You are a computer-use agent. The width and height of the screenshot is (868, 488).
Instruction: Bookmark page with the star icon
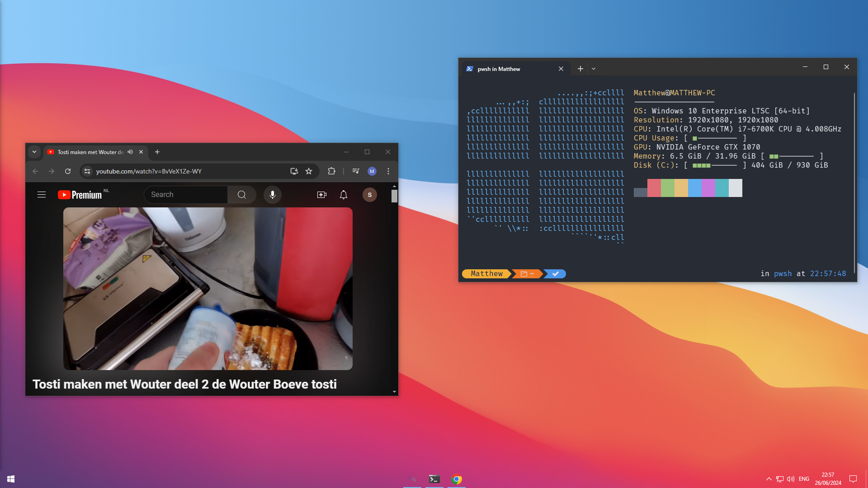pyautogui.click(x=309, y=171)
